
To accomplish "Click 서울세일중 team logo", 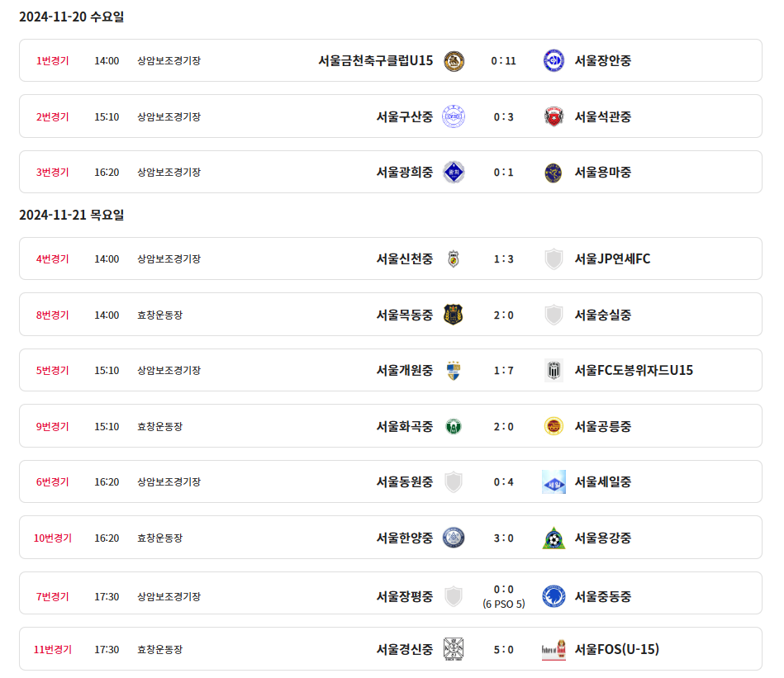I will pos(554,482).
